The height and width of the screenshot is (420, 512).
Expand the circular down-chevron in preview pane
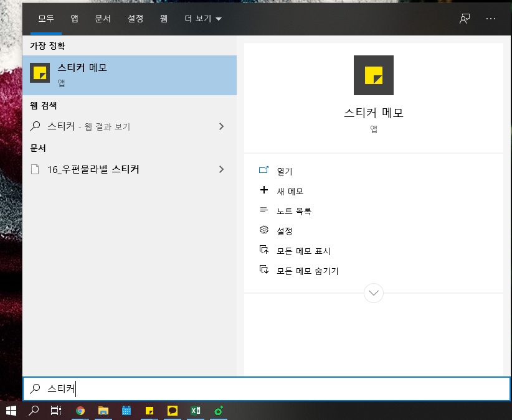[374, 293]
